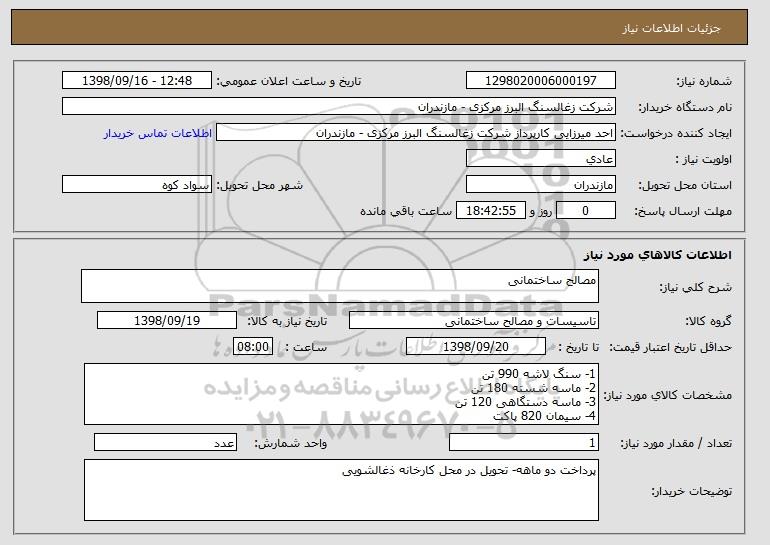
Task: Select the label شهر محل تحویل
Action: click(x=260, y=185)
